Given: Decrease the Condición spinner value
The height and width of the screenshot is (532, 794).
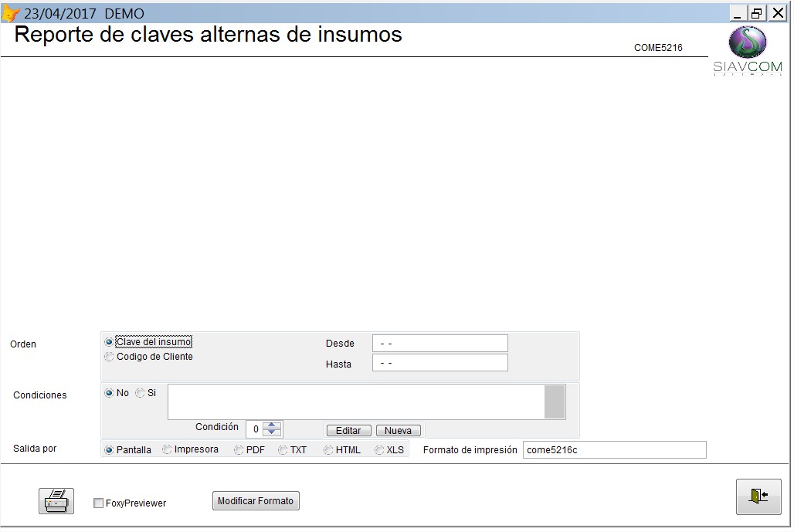Looking at the screenshot, I should (x=272, y=432).
